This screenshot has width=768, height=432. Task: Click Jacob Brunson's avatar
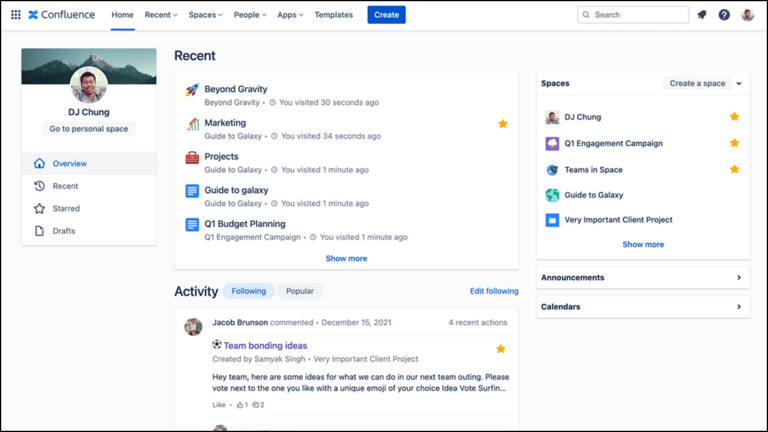(193, 327)
